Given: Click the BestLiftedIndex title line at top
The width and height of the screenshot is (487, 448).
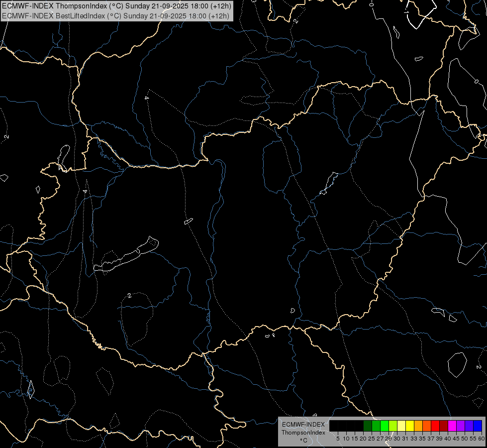Looking at the screenshot, I should tap(115, 16).
